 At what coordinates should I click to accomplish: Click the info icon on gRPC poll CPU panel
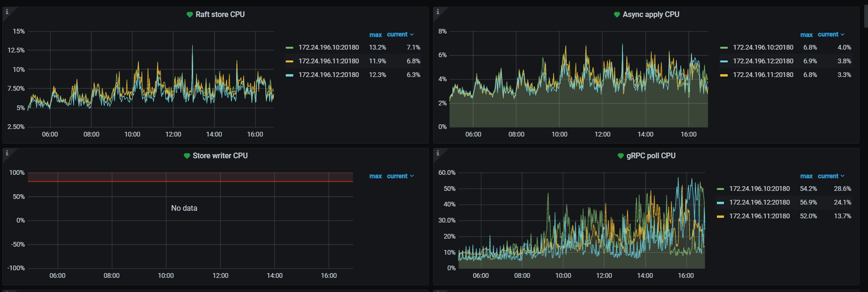click(x=438, y=153)
